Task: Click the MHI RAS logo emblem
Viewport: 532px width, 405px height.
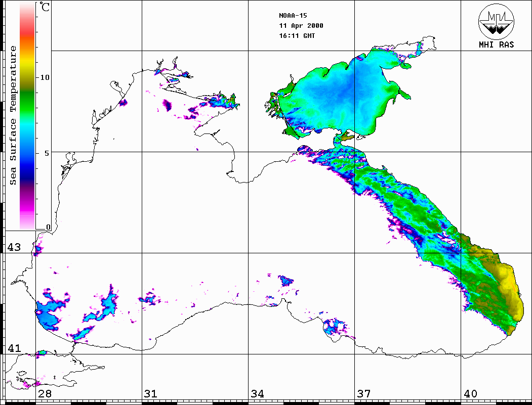Action: coord(497,22)
